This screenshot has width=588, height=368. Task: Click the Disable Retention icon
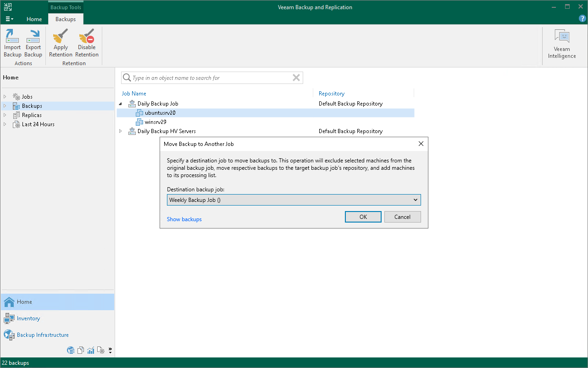tap(87, 37)
